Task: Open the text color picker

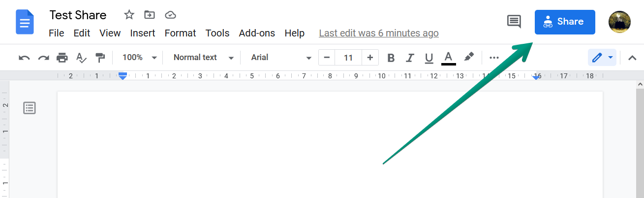Action: click(448, 58)
